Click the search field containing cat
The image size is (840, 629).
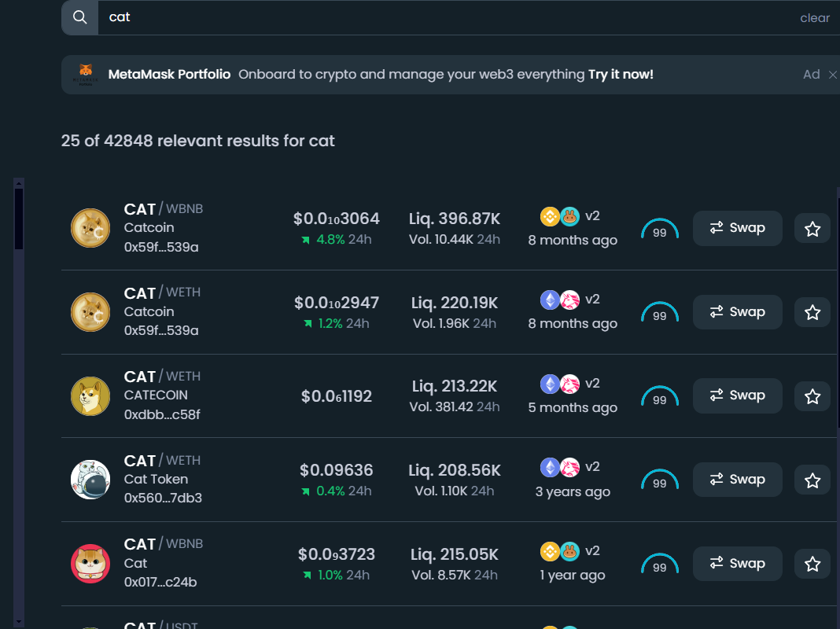(x=448, y=17)
